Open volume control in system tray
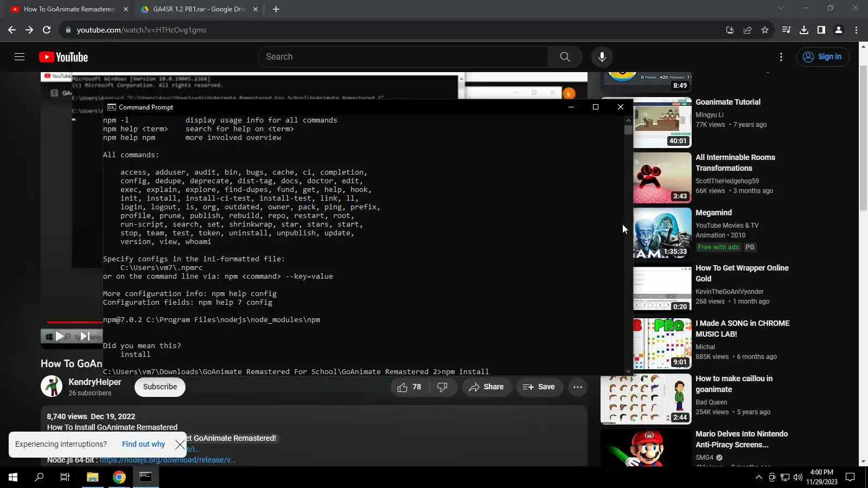 [797, 477]
